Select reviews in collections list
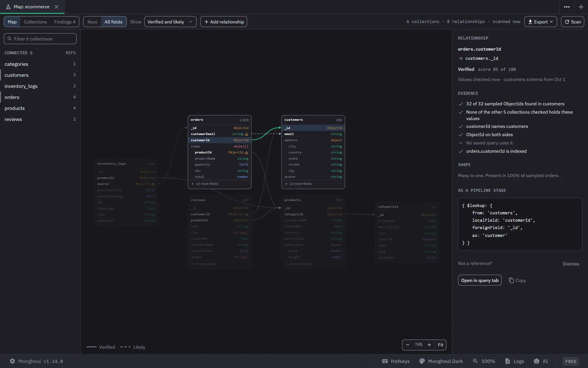Screen dimensions: 588x368 point(40,119)
